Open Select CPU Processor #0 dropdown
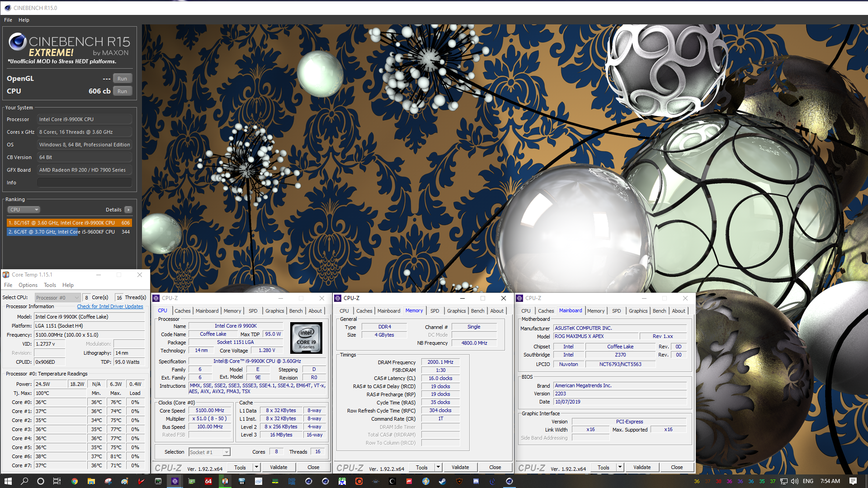This screenshot has height=488, width=868. click(x=57, y=297)
